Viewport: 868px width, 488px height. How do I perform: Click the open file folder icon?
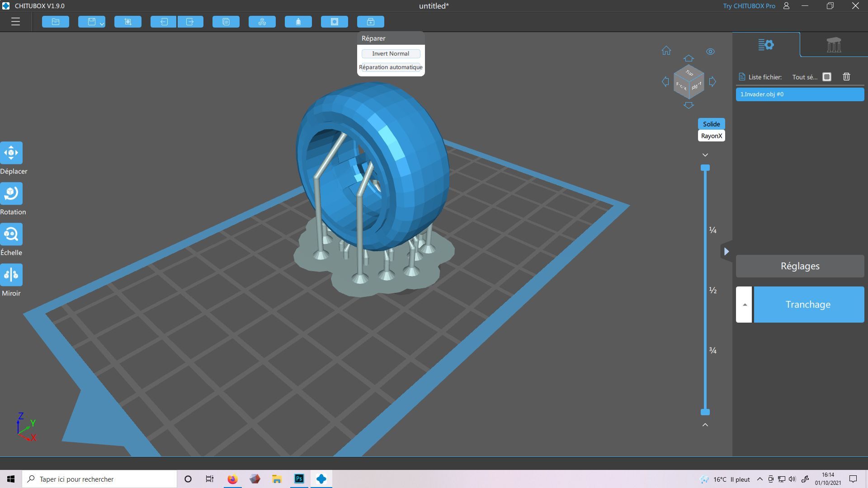[56, 22]
